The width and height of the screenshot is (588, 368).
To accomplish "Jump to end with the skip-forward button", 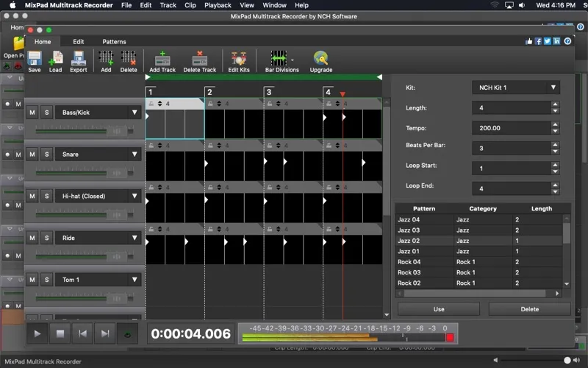I will (105, 333).
